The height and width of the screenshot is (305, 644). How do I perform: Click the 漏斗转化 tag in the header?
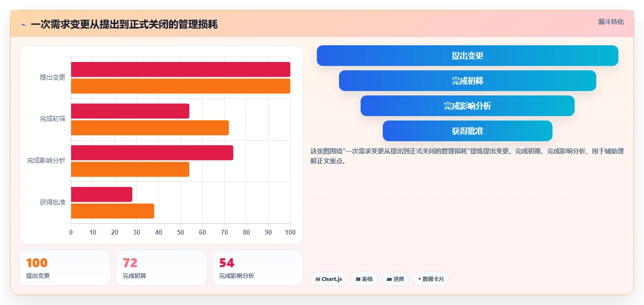[x=611, y=22]
